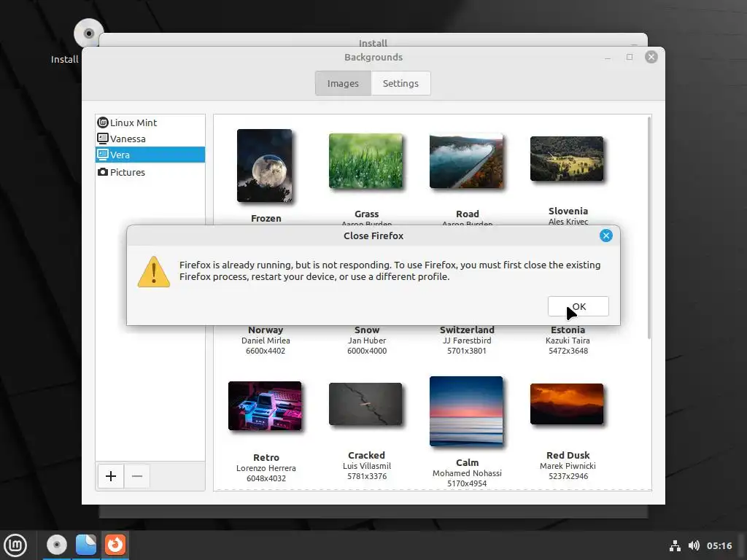
Task: Open Firefox from the taskbar
Action: pos(115,545)
